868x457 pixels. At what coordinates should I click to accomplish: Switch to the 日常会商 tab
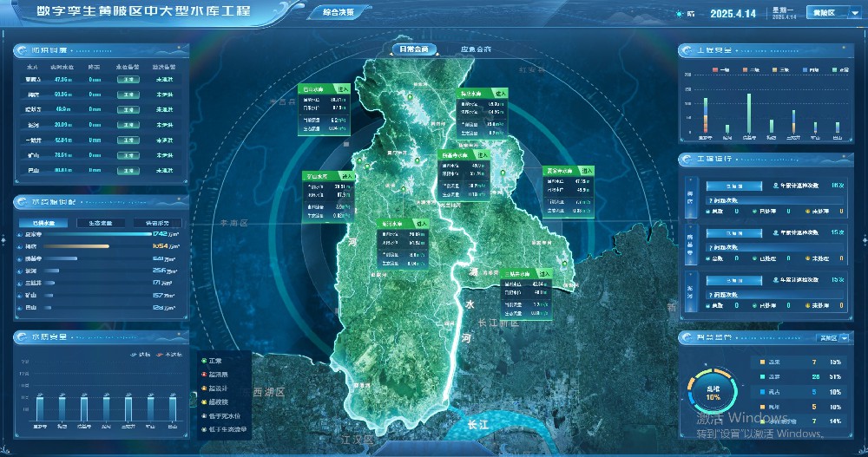(414, 49)
